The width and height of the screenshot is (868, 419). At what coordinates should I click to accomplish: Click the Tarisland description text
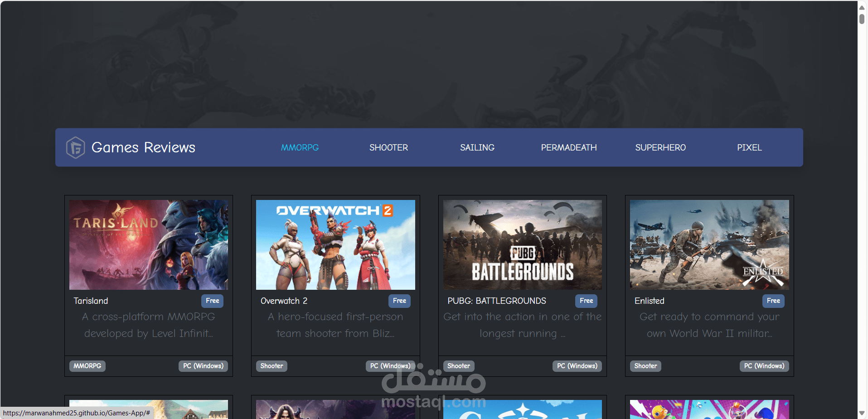(x=149, y=325)
